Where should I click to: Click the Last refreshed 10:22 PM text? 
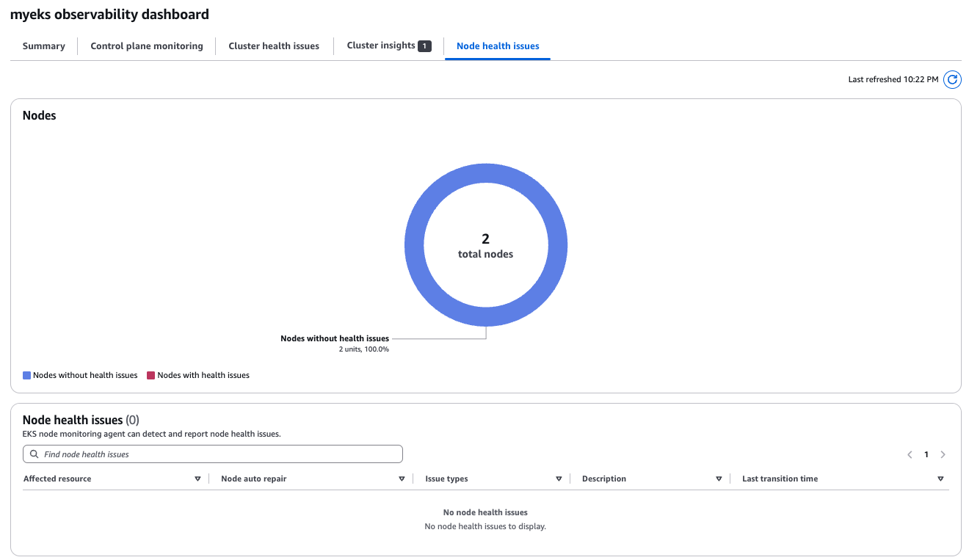(x=893, y=79)
